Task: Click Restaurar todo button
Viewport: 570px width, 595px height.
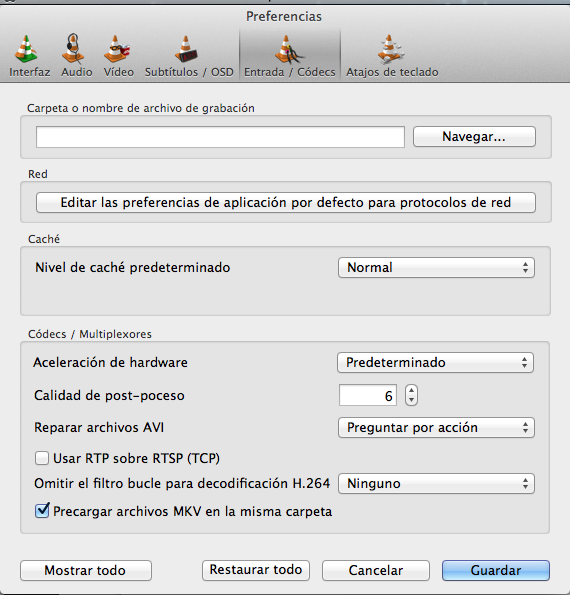Action: [x=256, y=570]
